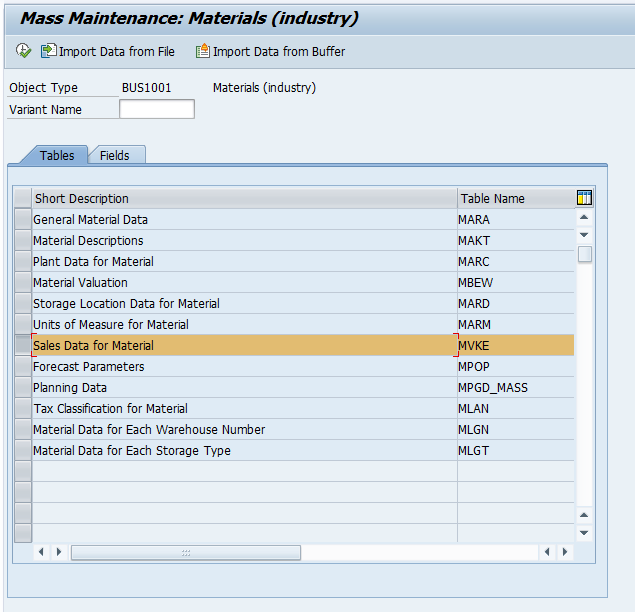The height and width of the screenshot is (612, 635).
Task: Click the vertical scrollbar thumb
Action: tap(585, 254)
